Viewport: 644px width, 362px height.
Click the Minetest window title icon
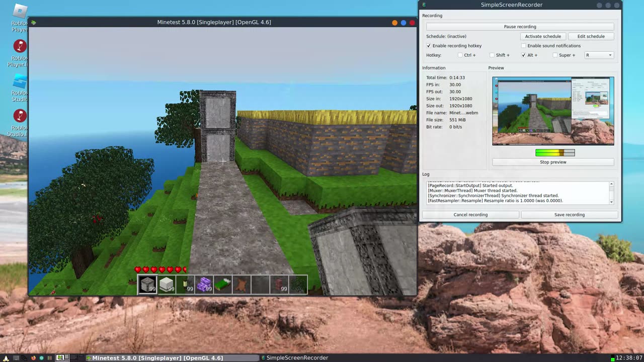[x=33, y=22]
